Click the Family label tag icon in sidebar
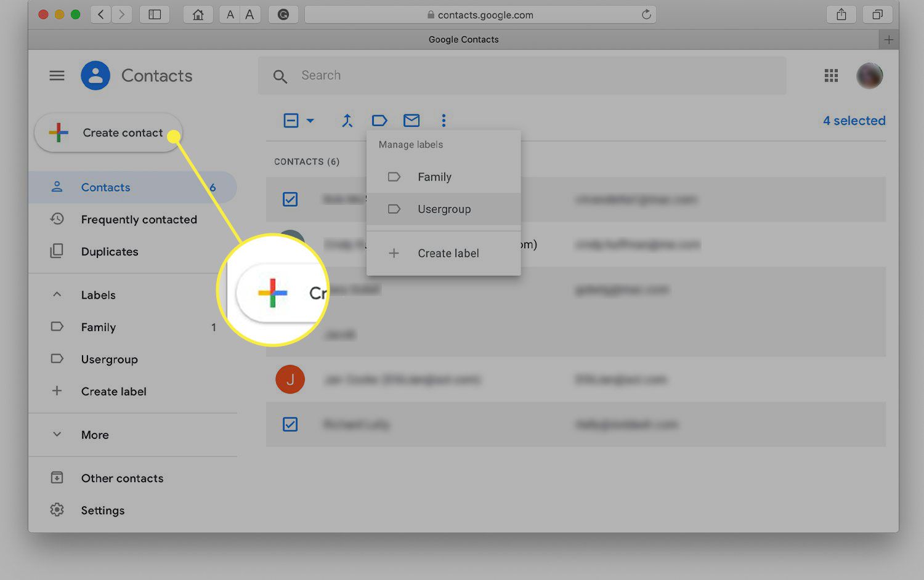This screenshot has width=924, height=580. (57, 326)
